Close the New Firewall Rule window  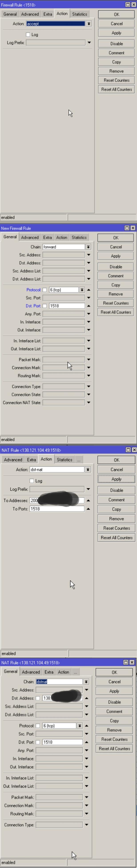(133, 228)
